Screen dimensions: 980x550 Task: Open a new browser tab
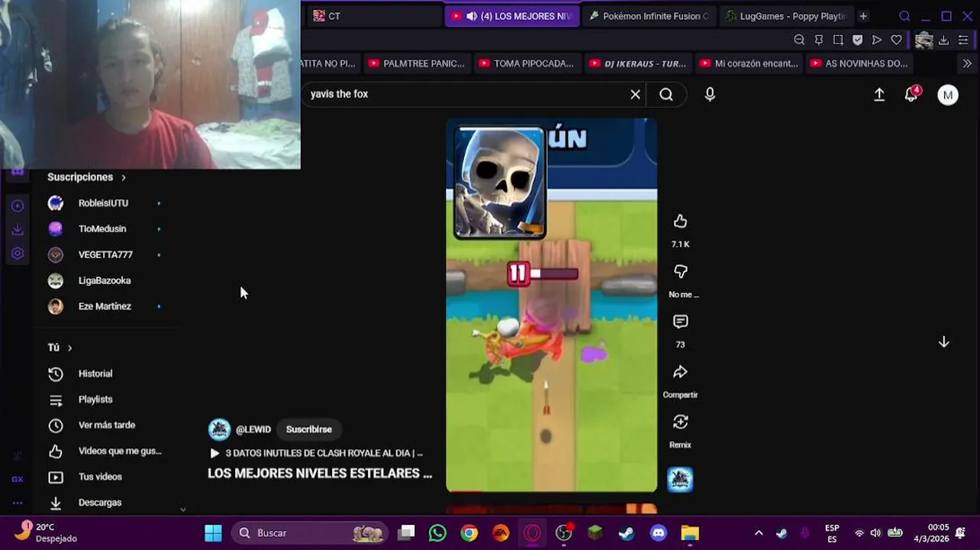coord(863,16)
